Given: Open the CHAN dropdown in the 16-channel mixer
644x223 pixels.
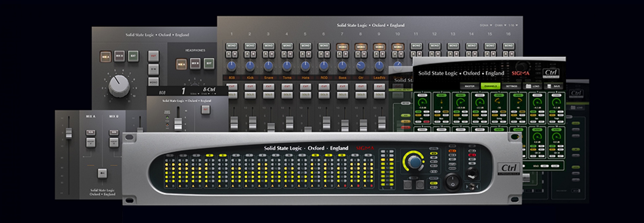Looking at the screenshot, I should click(500, 25).
